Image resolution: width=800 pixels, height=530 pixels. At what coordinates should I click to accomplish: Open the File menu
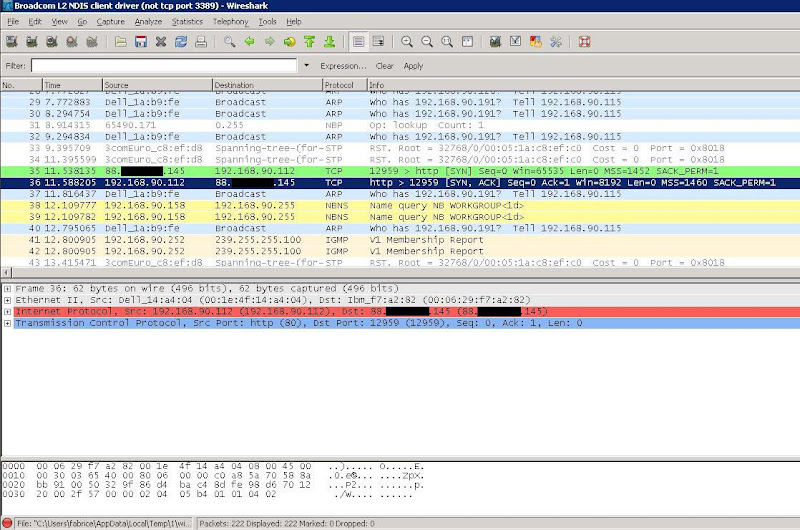[x=13, y=21]
